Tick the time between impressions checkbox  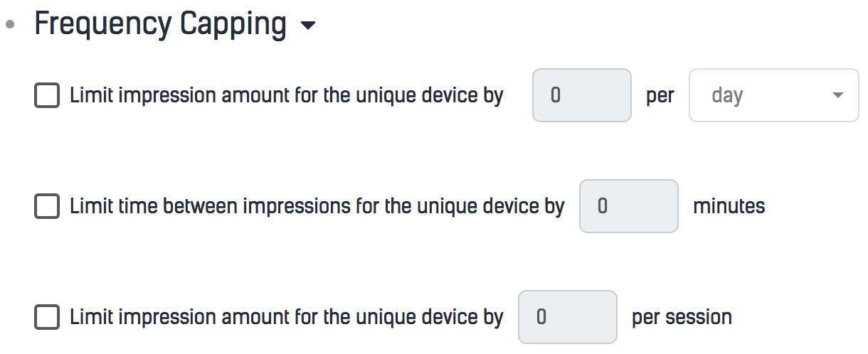(47, 207)
